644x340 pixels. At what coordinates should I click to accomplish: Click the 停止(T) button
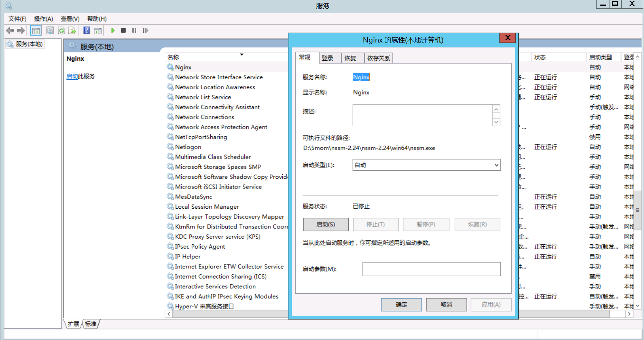coord(375,224)
